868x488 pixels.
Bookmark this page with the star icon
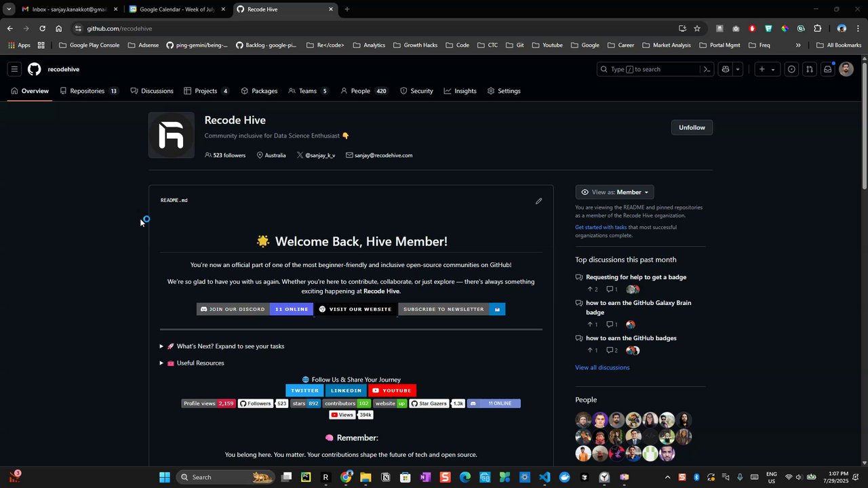(697, 28)
